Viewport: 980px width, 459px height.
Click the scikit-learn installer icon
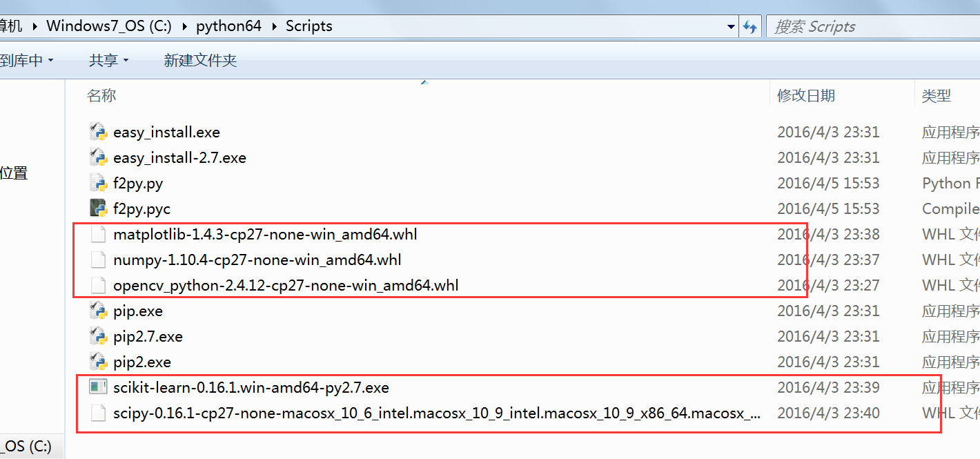click(98, 387)
